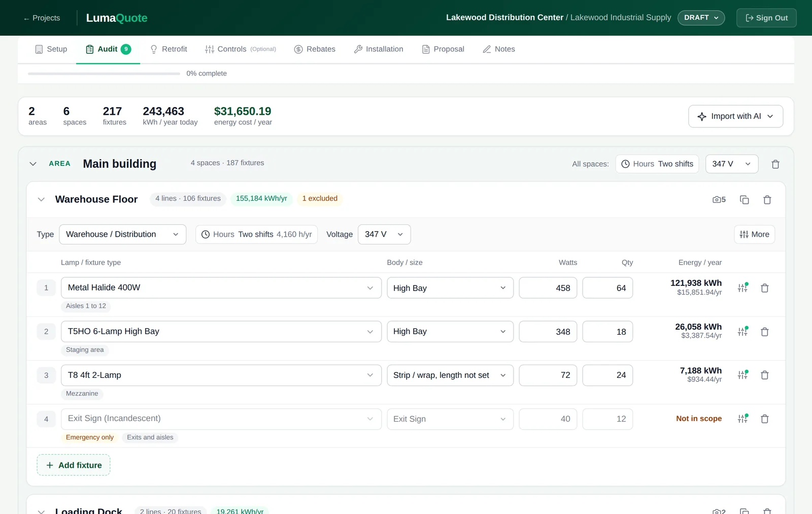Open the Notes tab
This screenshot has height=514, width=812.
click(498, 49)
